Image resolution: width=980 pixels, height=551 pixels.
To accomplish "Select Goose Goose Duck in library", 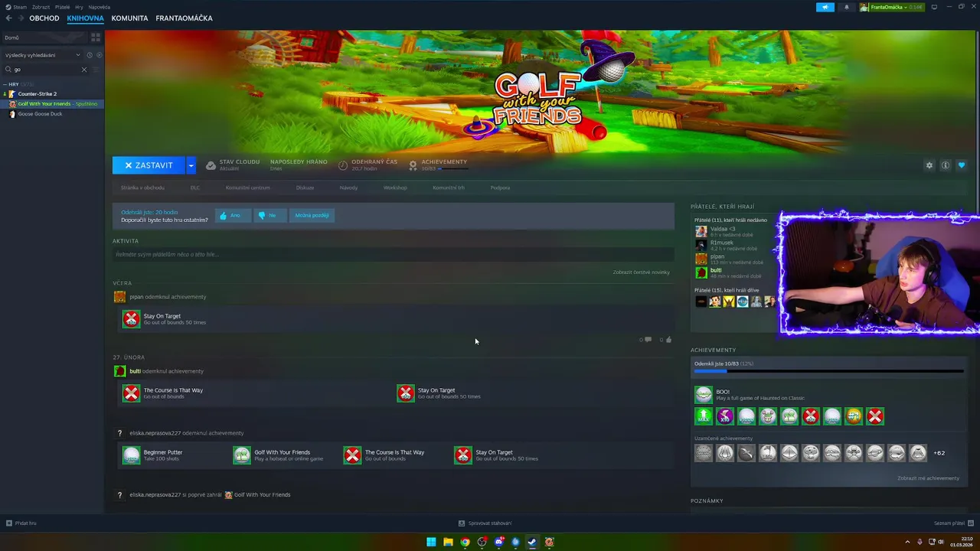I will point(40,114).
